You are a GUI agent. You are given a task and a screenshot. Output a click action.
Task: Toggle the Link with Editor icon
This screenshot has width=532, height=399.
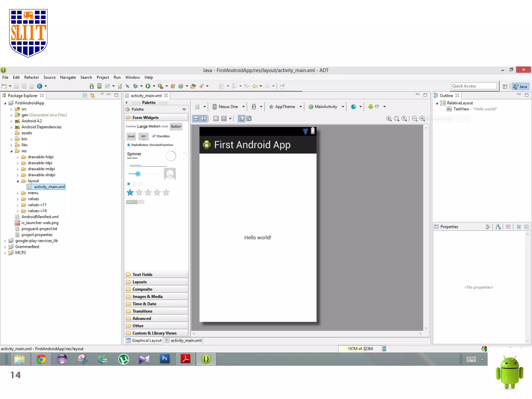(x=92, y=95)
